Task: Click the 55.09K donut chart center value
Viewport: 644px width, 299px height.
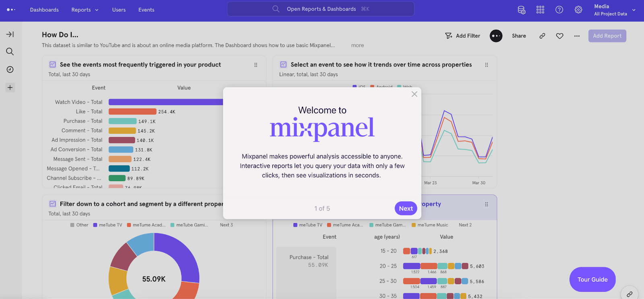Action: [x=154, y=279]
